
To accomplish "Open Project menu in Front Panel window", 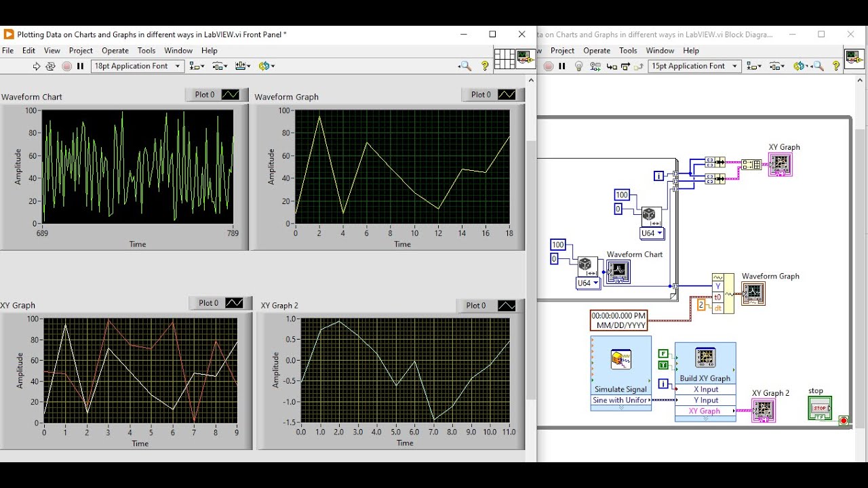I will coord(81,51).
